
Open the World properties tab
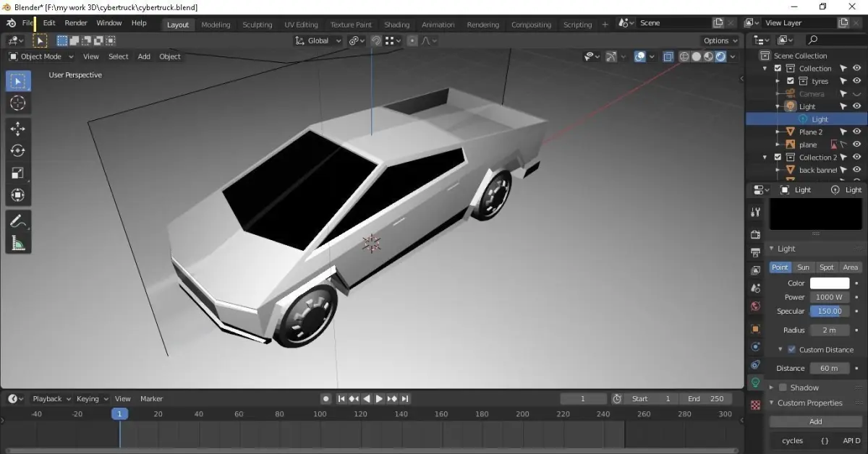[755, 307]
